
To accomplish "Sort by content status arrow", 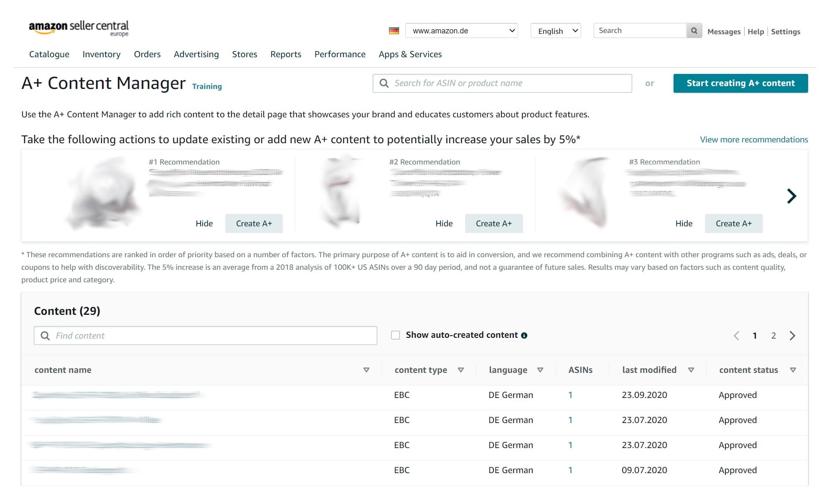I will coord(793,370).
